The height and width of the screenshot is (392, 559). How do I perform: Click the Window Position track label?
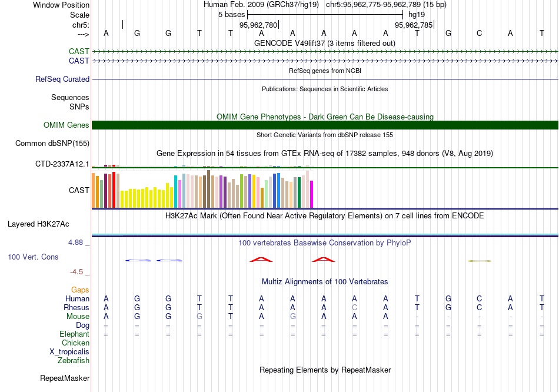coord(61,5)
